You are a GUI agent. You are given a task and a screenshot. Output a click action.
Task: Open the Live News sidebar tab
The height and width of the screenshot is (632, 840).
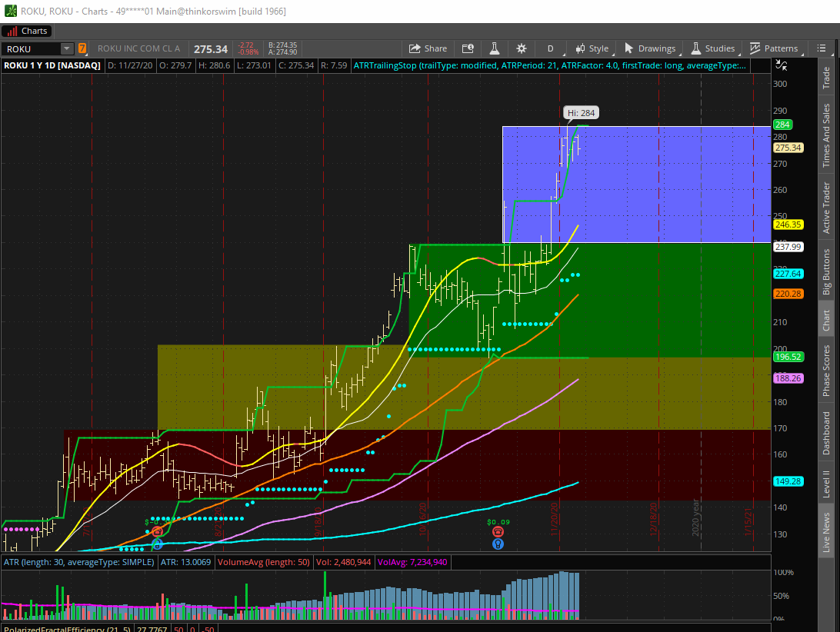tap(827, 532)
